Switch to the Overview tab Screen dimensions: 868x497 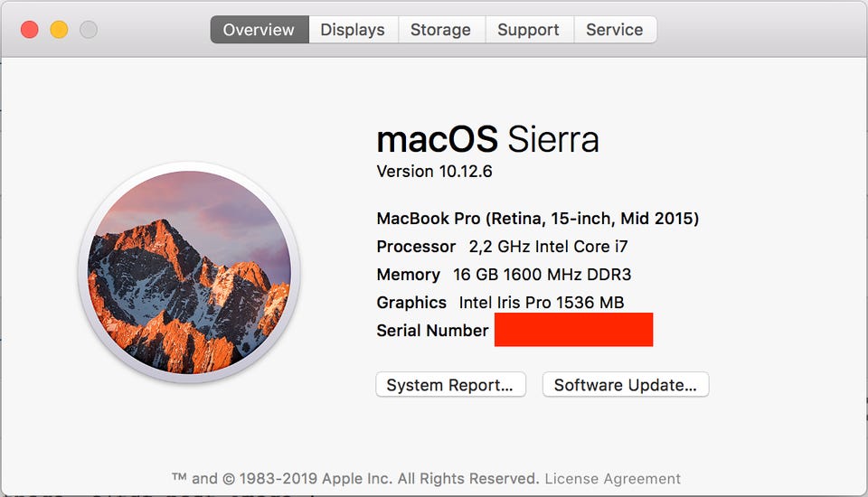click(x=259, y=30)
